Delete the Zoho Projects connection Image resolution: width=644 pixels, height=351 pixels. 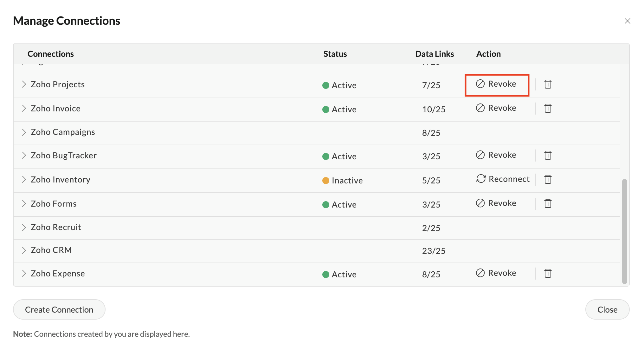pyautogui.click(x=548, y=84)
